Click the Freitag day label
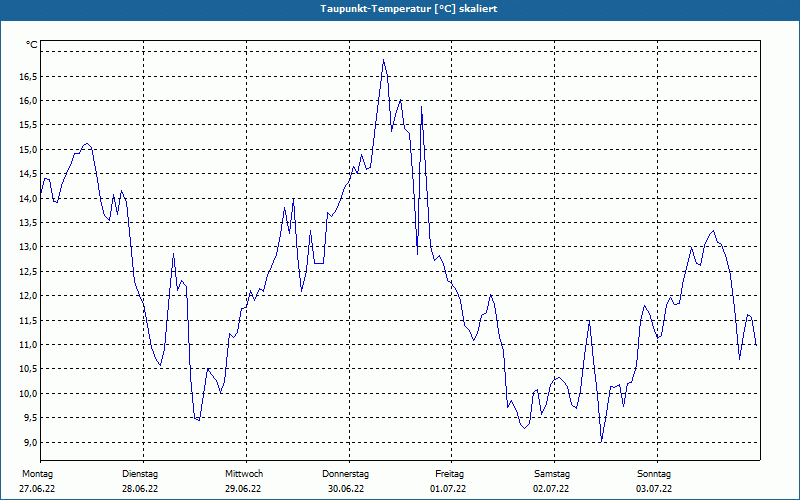This screenshot has height=500, width=800. (x=449, y=474)
